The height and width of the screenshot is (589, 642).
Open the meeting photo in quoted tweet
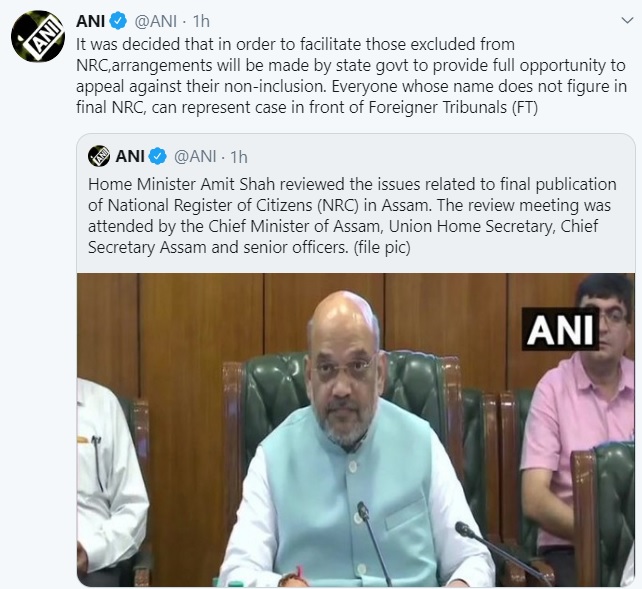356,429
